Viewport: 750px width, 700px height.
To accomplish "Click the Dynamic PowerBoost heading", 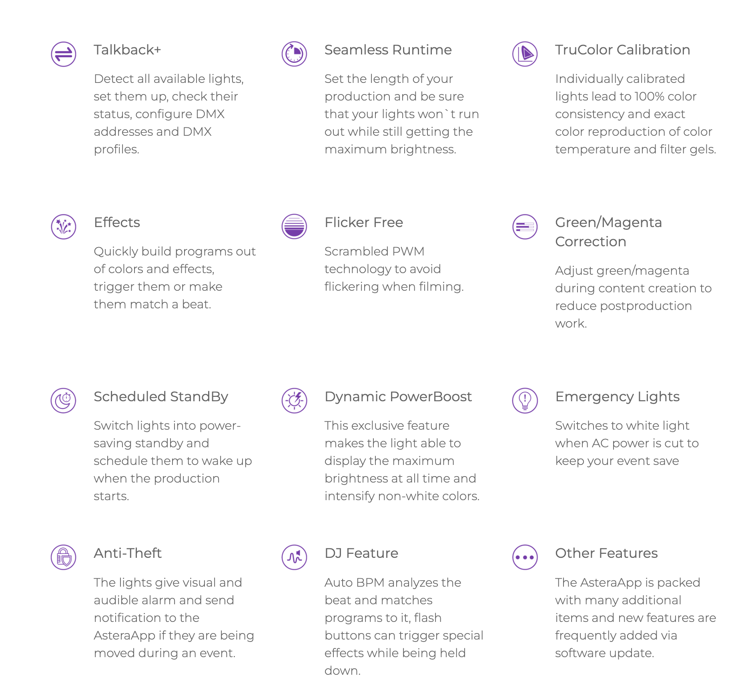I will (x=398, y=397).
